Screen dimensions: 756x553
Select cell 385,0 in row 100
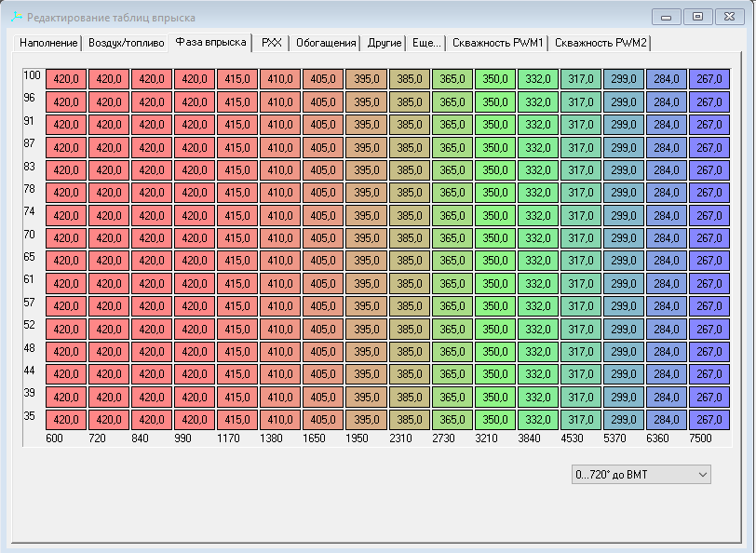tap(409, 79)
